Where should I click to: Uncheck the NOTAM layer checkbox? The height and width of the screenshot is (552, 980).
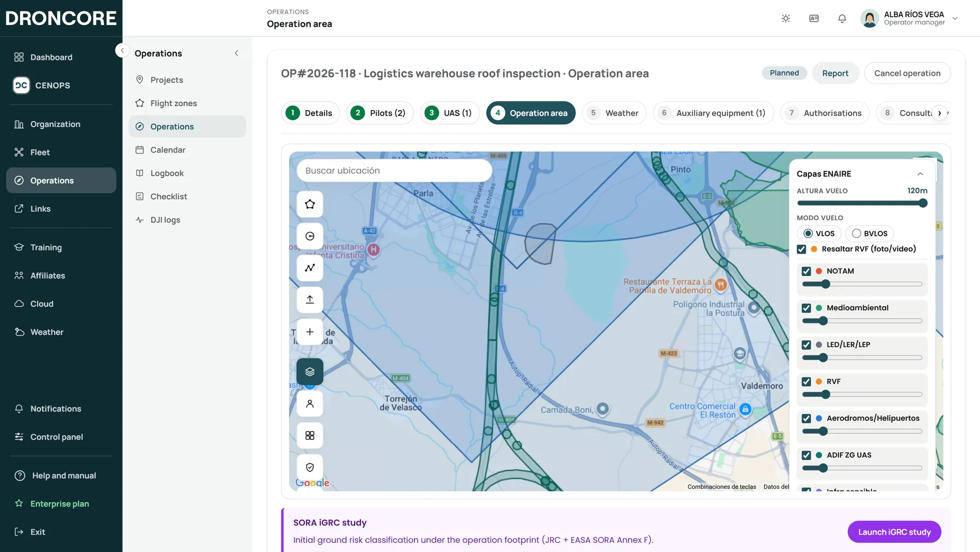(806, 271)
